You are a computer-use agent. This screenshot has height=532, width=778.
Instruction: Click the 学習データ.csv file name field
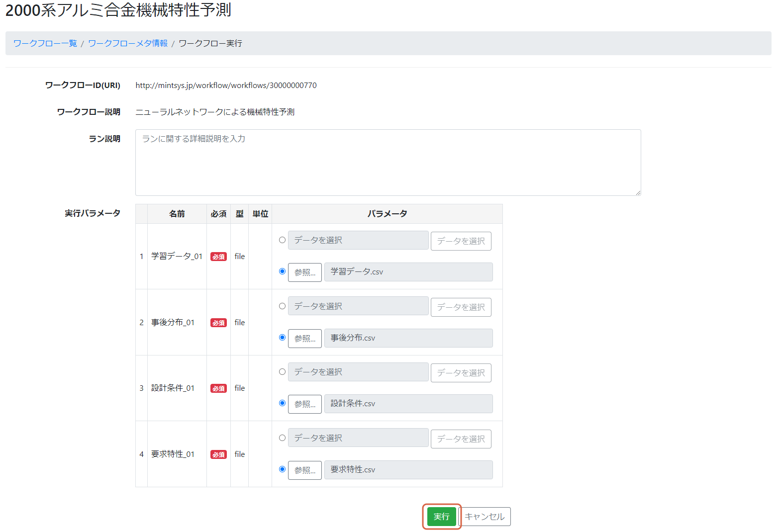pyautogui.click(x=408, y=272)
